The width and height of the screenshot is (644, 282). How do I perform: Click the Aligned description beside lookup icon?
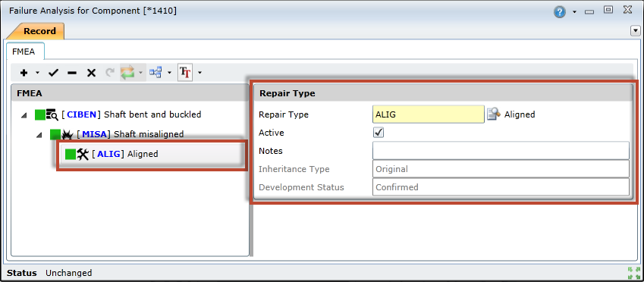pos(520,114)
